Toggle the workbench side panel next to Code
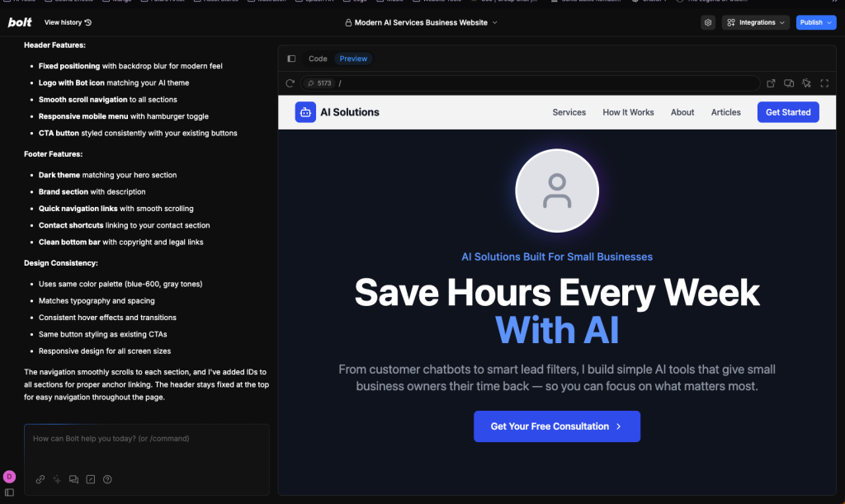Screen dimensions: 845x504 point(291,59)
